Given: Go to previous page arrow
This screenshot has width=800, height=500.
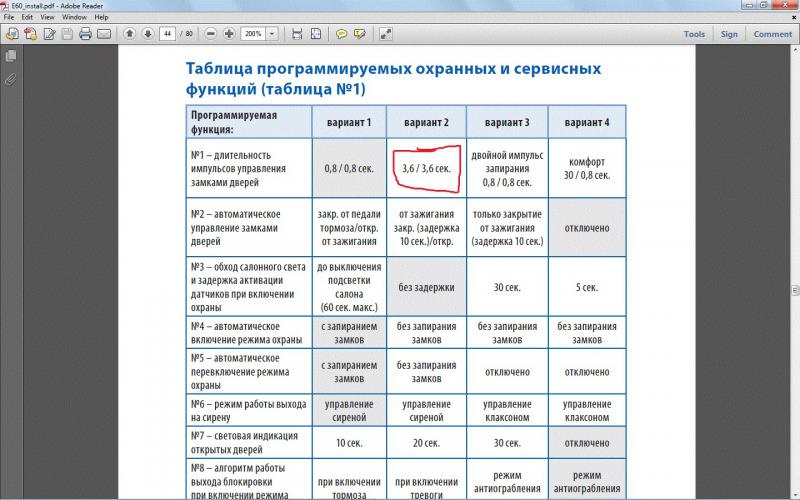Looking at the screenshot, I should click(130, 34).
